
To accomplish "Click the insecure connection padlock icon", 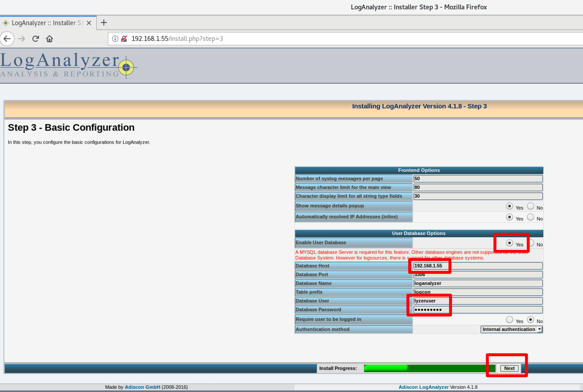I will pos(124,39).
